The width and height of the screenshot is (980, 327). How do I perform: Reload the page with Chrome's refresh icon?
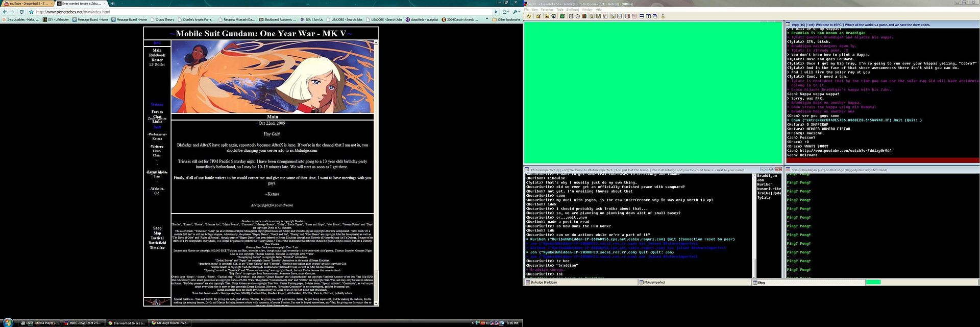21,12
